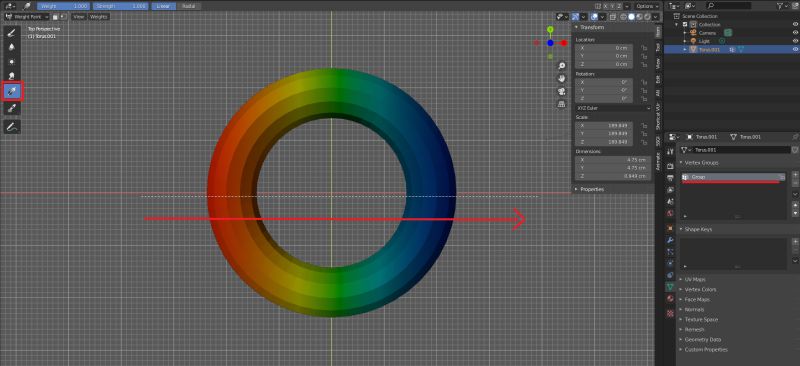This screenshot has height=366, width=800.
Task: Click the blue Z axis gizmo center
Action: coord(550,43)
